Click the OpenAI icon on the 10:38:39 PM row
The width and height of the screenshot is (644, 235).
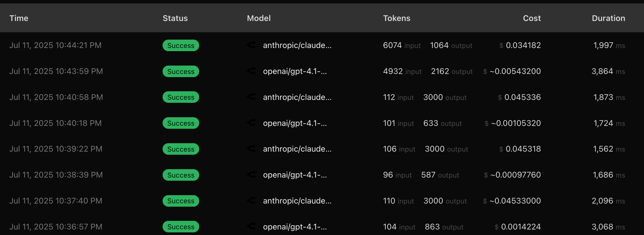(x=251, y=175)
